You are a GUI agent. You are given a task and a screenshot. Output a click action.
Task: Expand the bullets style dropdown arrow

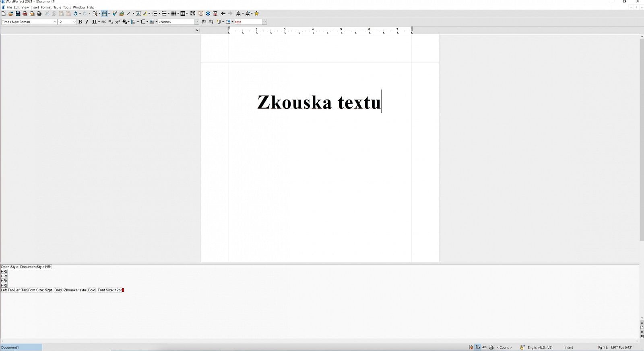point(169,13)
